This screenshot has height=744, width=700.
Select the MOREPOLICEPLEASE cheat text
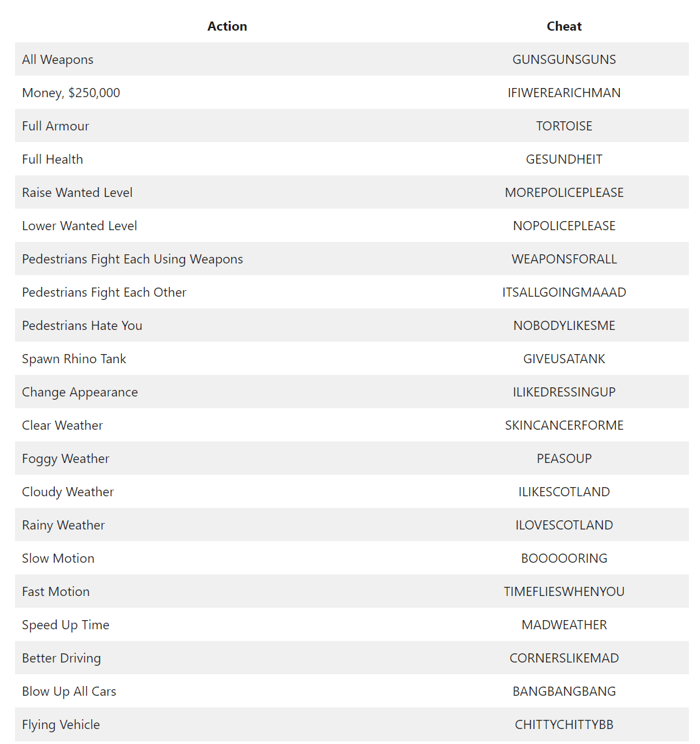(x=564, y=193)
